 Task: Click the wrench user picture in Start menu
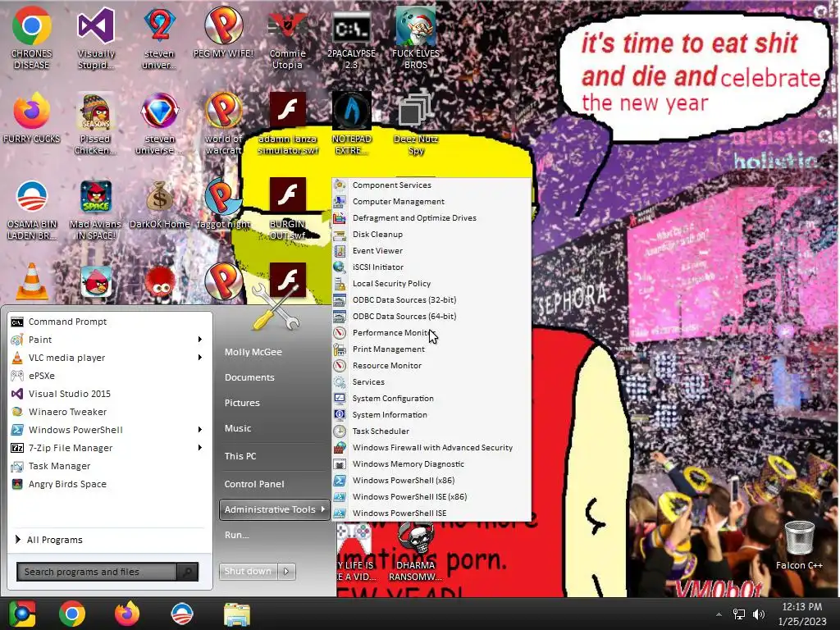click(276, 307)
